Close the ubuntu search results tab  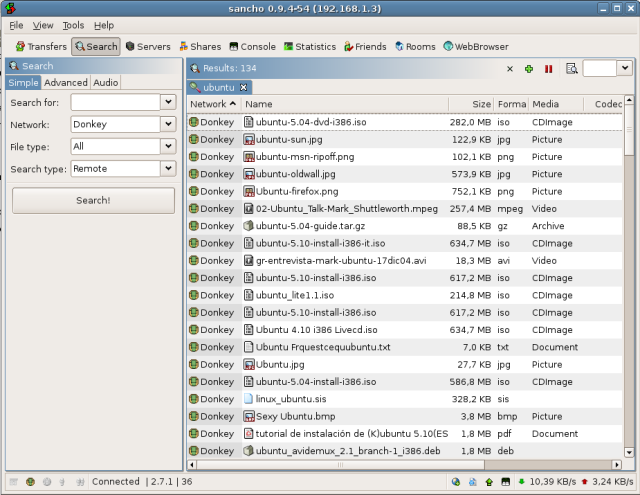click(243, 87)
